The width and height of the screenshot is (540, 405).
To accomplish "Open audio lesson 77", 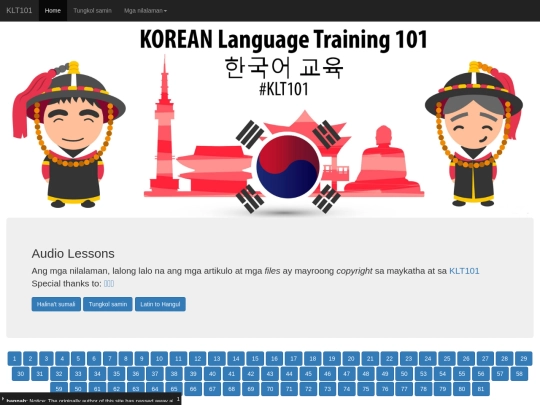I will click(x=404, y=389).
